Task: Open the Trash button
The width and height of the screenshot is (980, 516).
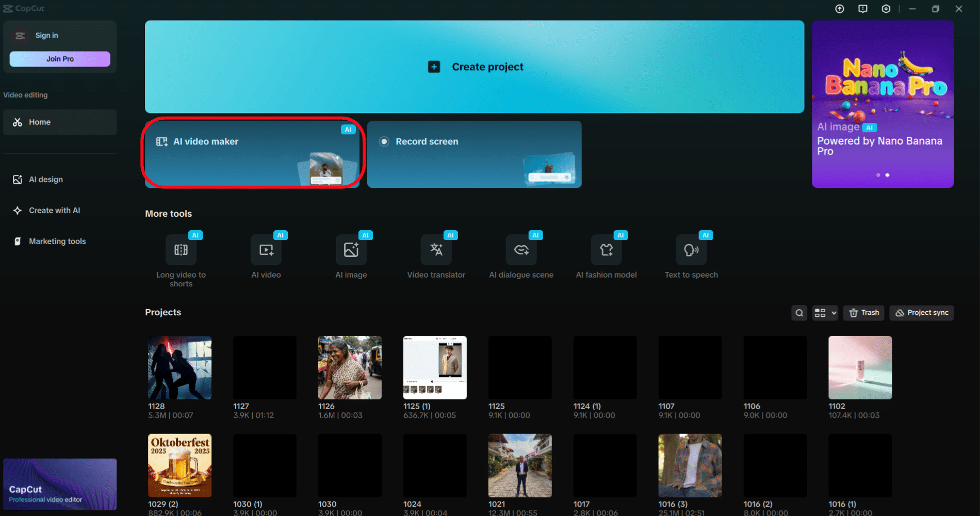Action: [864, 313]
